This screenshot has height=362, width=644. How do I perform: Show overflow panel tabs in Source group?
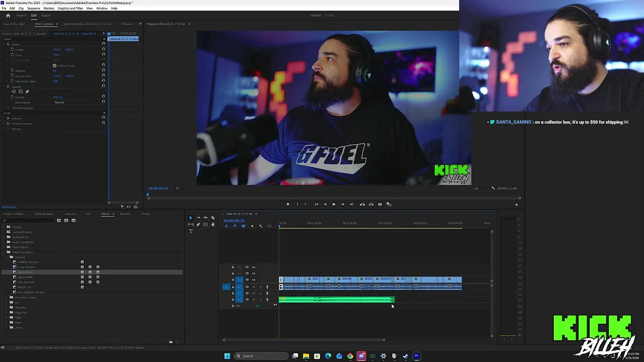[x=140, y=24]
